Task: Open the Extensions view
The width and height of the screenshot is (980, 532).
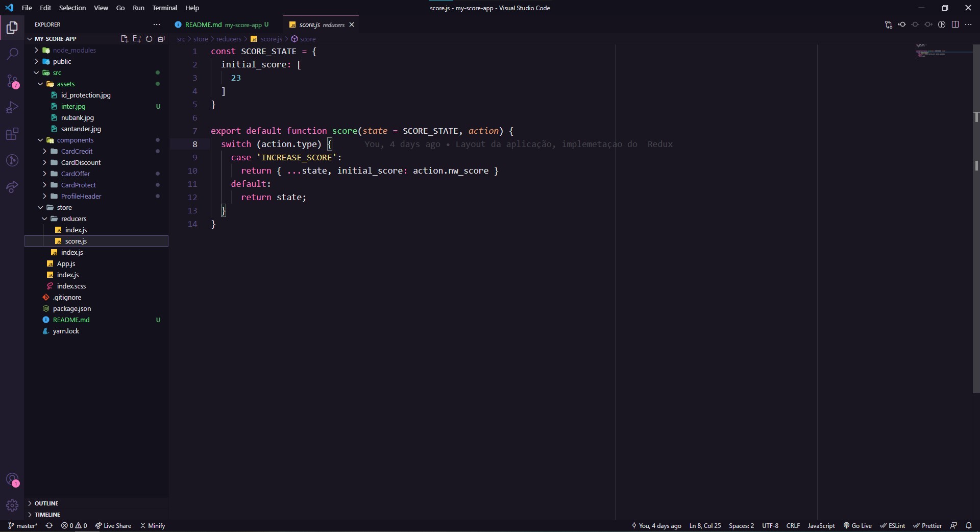Action: click(12, 134)
